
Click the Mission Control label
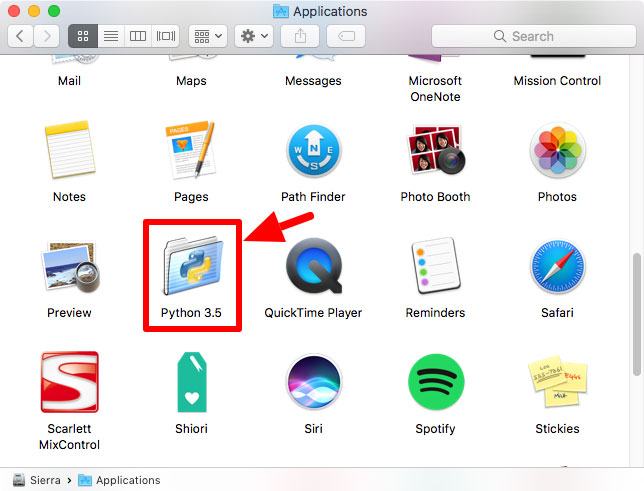click(x=557, y=81)
